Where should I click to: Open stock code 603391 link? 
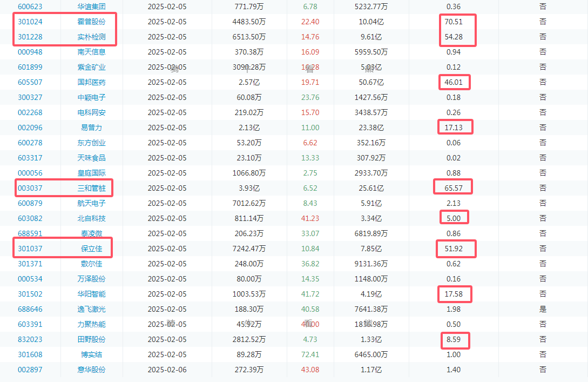pyautogui.click(x=30, y=324)
